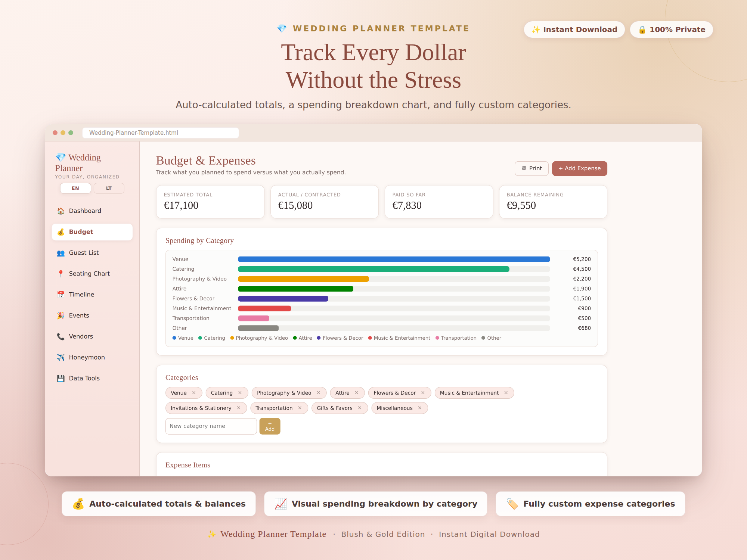747x560 pixels.
Task: Remove the Catering category chip
Action: [x=240, y=393]
